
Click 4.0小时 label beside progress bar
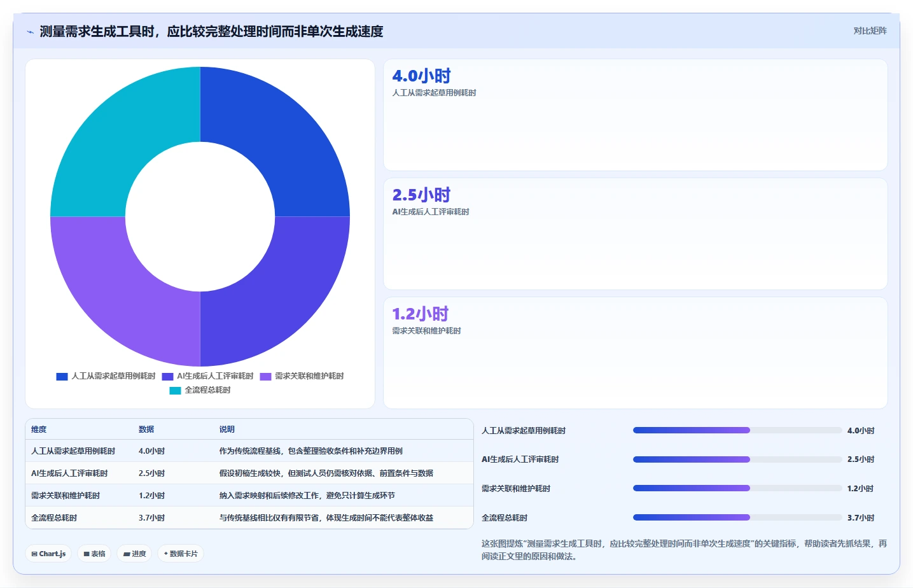point(860,431)
